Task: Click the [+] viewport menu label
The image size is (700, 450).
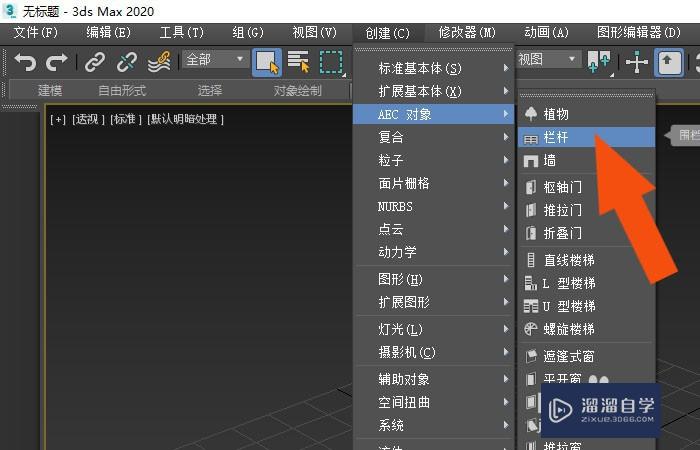Action: (x=58, y=119)
